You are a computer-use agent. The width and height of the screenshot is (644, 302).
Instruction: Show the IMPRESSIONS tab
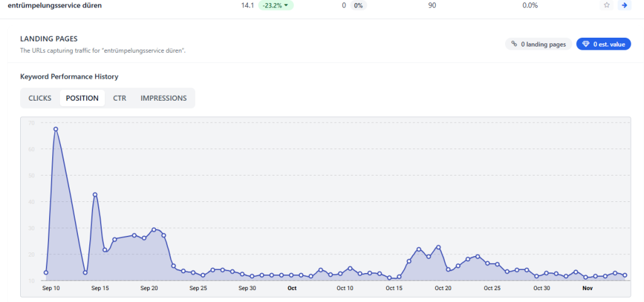click(164, 98)
